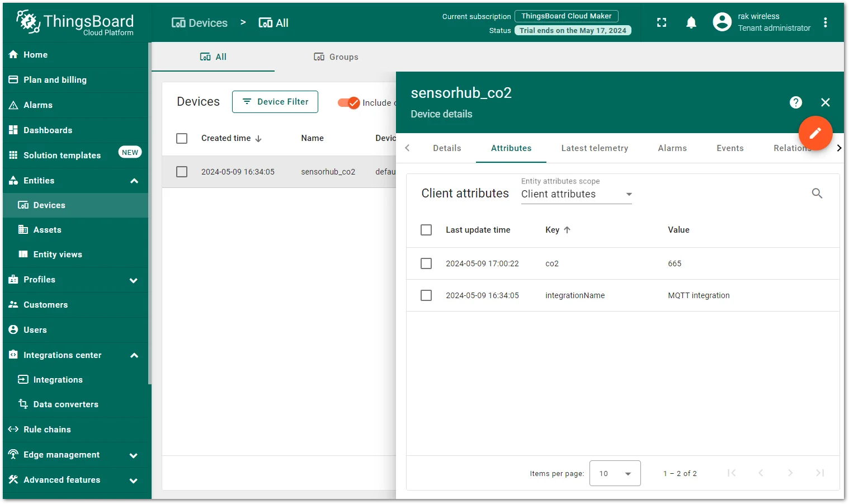Image resolution: width=849 pixels, height=504 pixels.
Task: Expand the Edge management section
Action: click(x=134, y=455)
